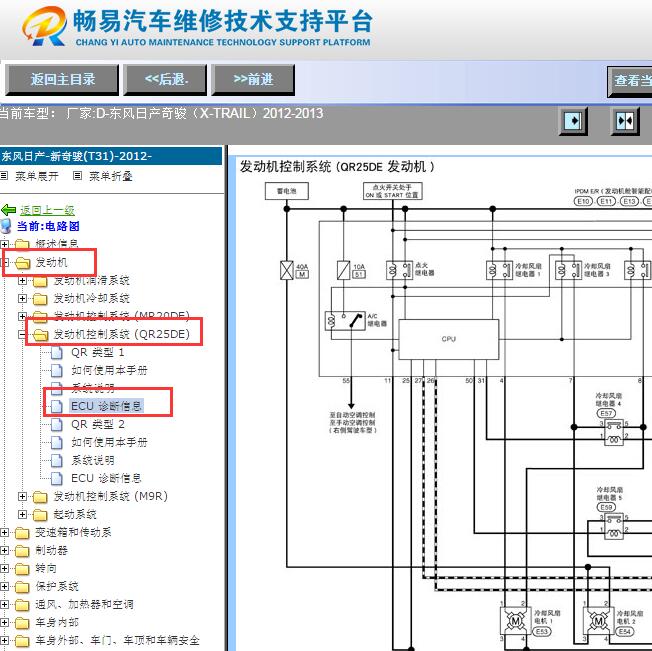Open the QR 类型 1 document

[x=98, y=353]
